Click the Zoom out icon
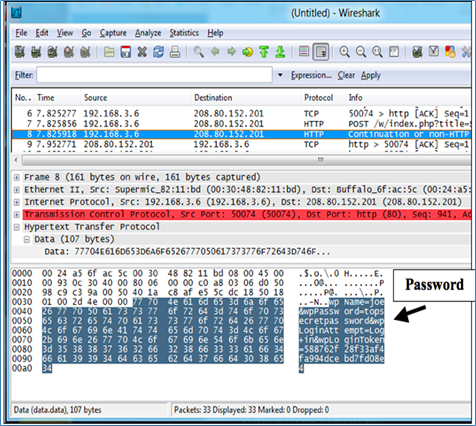 [361, 52]
